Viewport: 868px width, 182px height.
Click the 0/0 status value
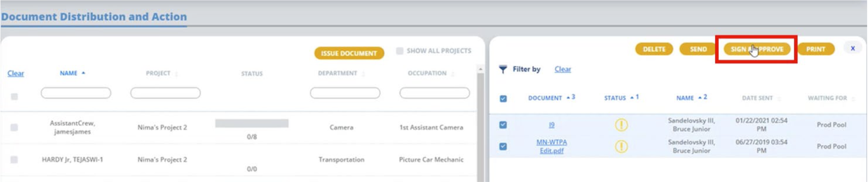coord(252,169)
